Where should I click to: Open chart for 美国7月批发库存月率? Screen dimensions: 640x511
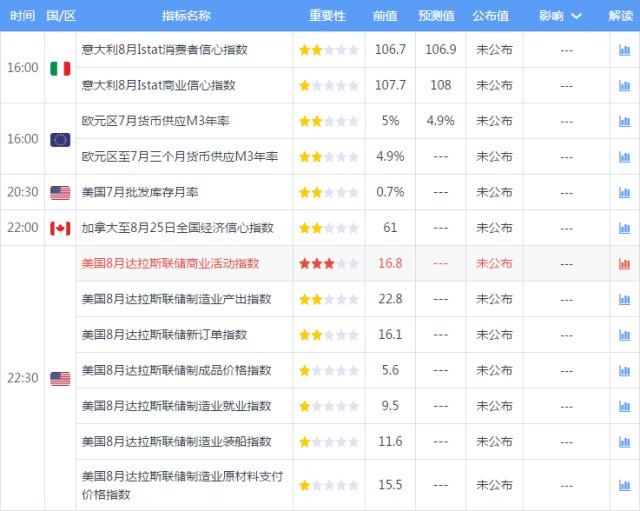tap(624, 192)
